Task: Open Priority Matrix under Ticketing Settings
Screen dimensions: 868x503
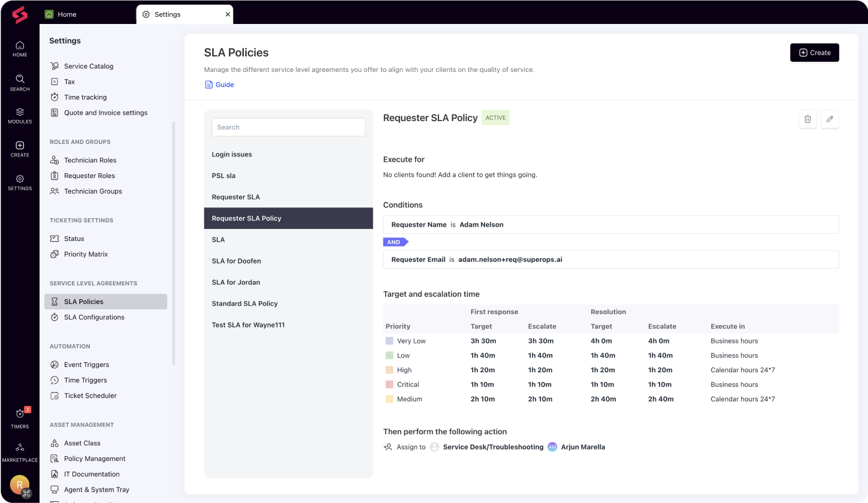Action: pos(86,254)
